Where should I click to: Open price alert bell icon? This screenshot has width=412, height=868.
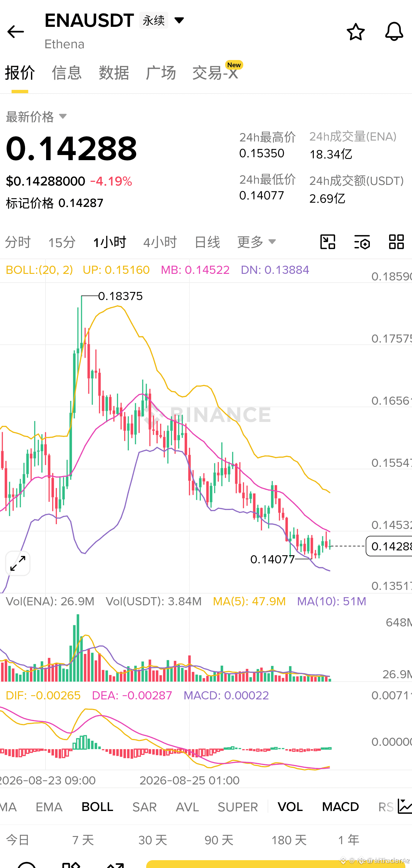[394, 32]
